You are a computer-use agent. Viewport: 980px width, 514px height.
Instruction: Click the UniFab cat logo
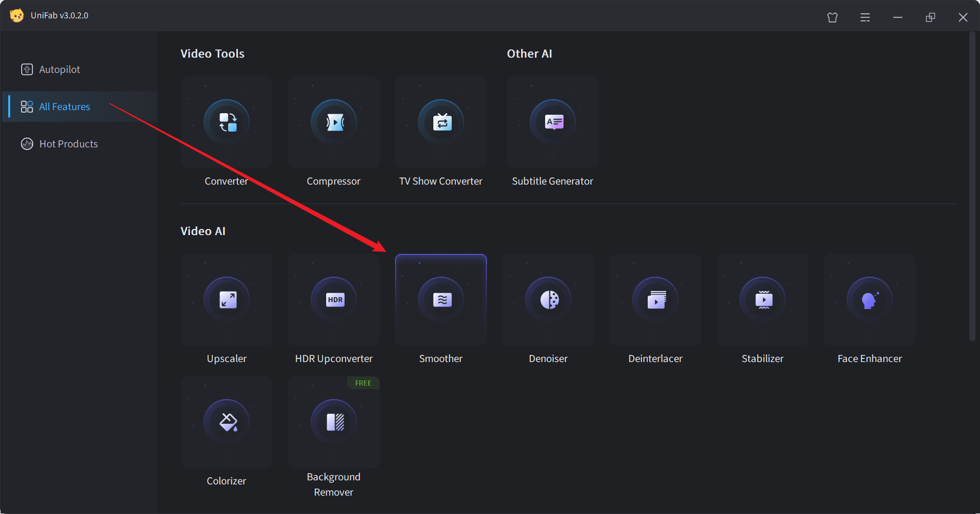17,15
